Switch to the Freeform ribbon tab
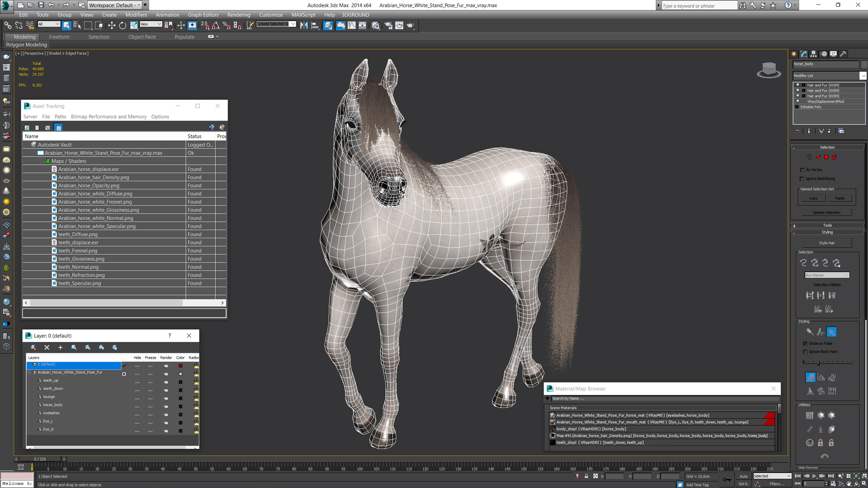Viewport: 868px width, 488px height. tap(59, 37)
